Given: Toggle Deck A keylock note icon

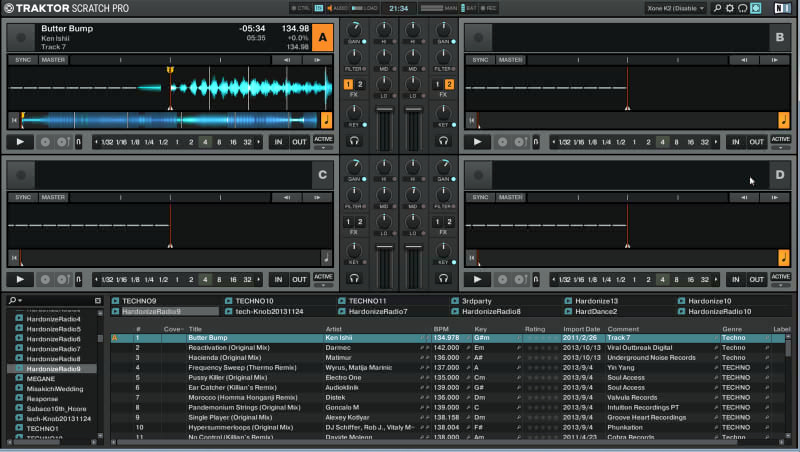Looking at the screenshot, I should point(327,120).
